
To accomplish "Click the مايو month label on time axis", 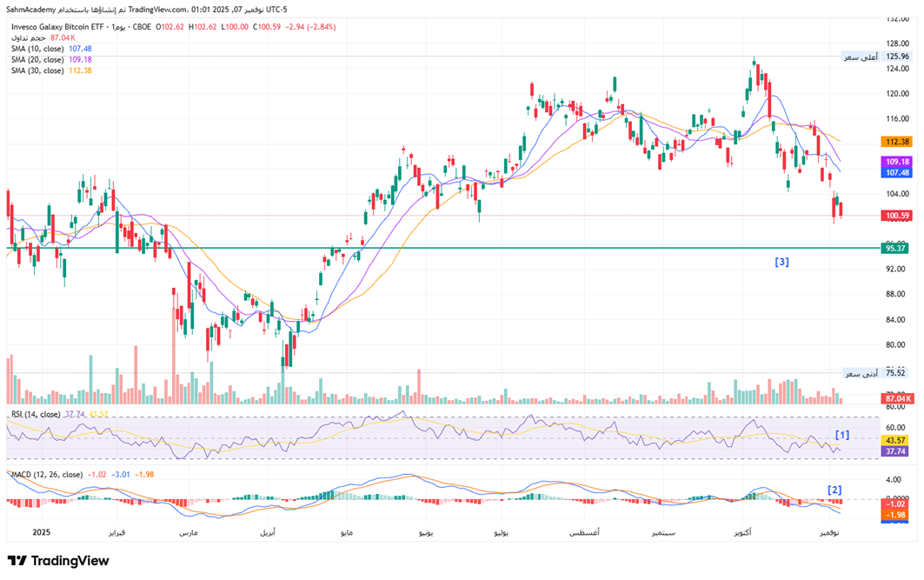I will [x=348, y=531].
